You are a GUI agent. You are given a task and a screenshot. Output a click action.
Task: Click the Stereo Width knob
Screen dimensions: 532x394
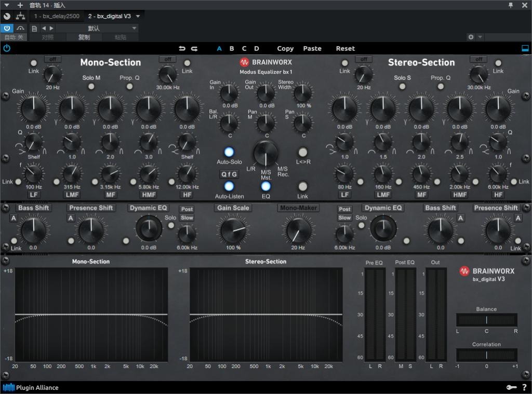pyautogui.click(x=303, y=92)
